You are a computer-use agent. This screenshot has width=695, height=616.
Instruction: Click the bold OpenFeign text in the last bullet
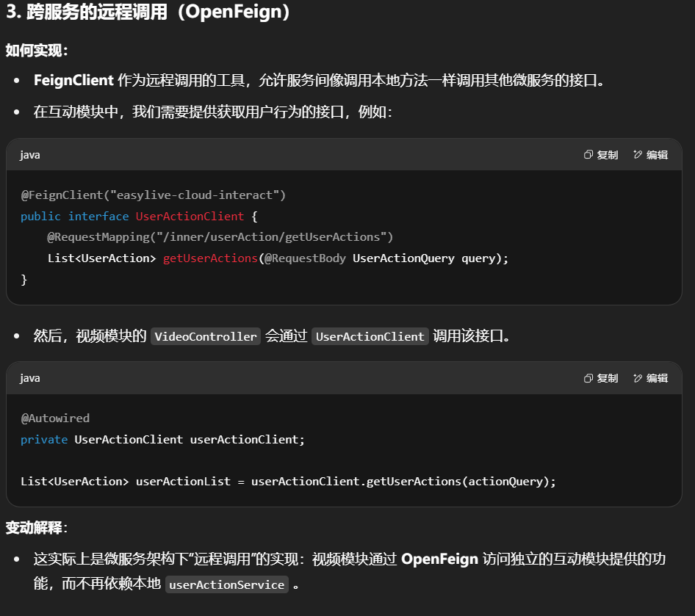click(439, 559)
